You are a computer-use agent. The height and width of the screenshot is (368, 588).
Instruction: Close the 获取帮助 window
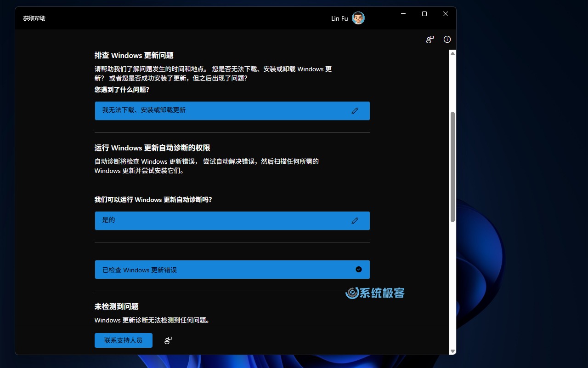[446, 14]
